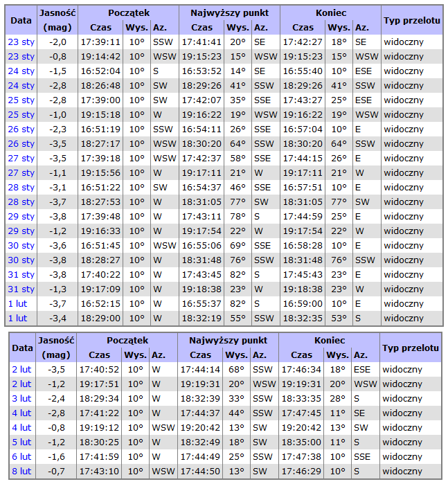The width and height of the screenshot is (448, 484).
Task: Open the 31 sty link starting at 19:17:09
Action: pyautogui.click(x=21, y=289)
